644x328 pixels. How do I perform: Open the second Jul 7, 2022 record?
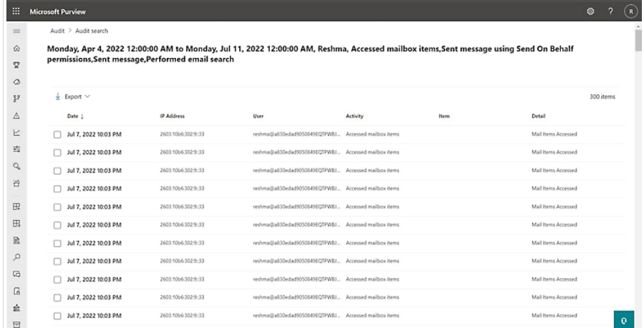point(94,152)
